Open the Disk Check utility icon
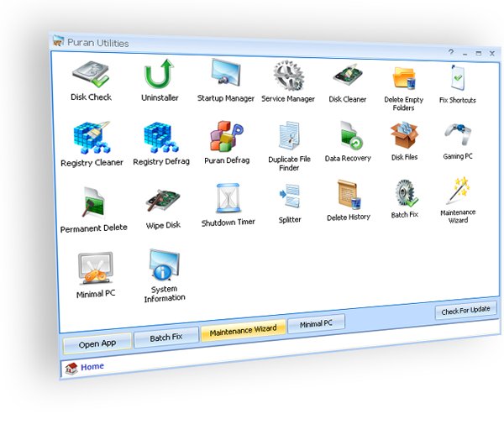504x440 pixels. pos(91,74)
